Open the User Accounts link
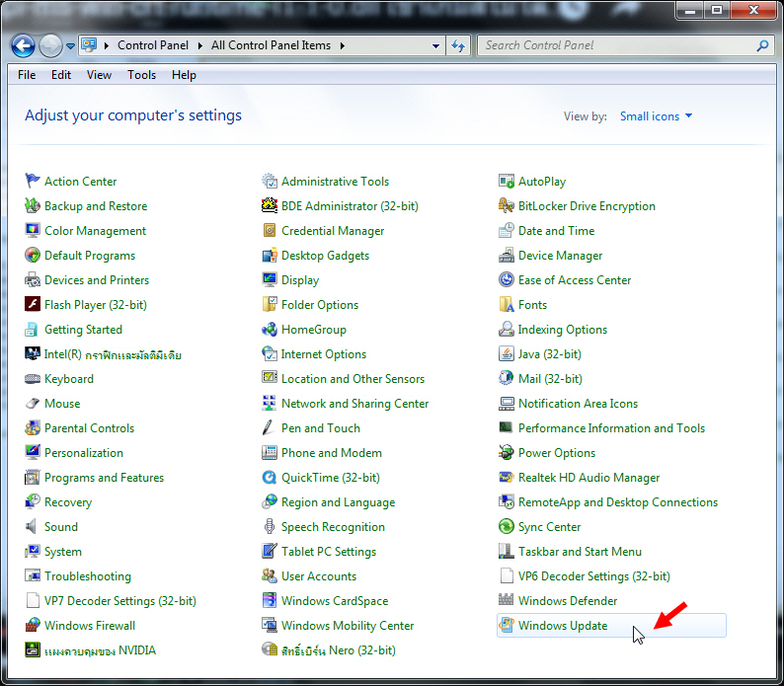This screenshot has height=686, width=784. click(x=319, y=576)
